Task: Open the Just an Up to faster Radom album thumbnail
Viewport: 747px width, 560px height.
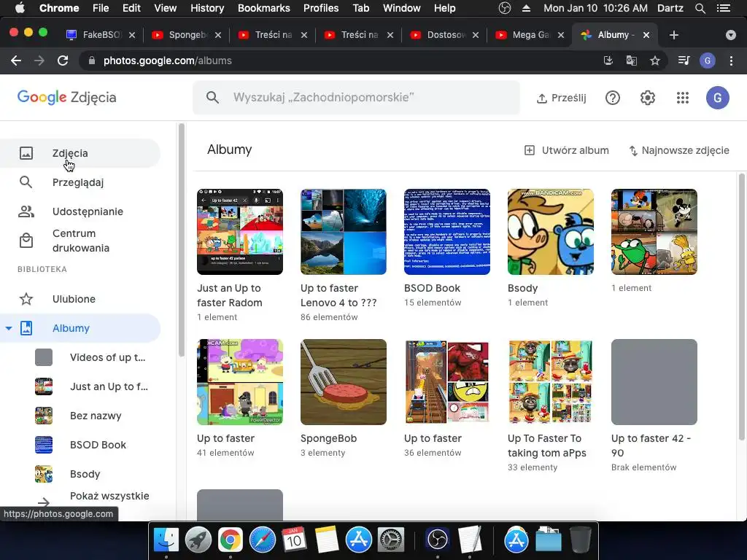Action: 239,232
